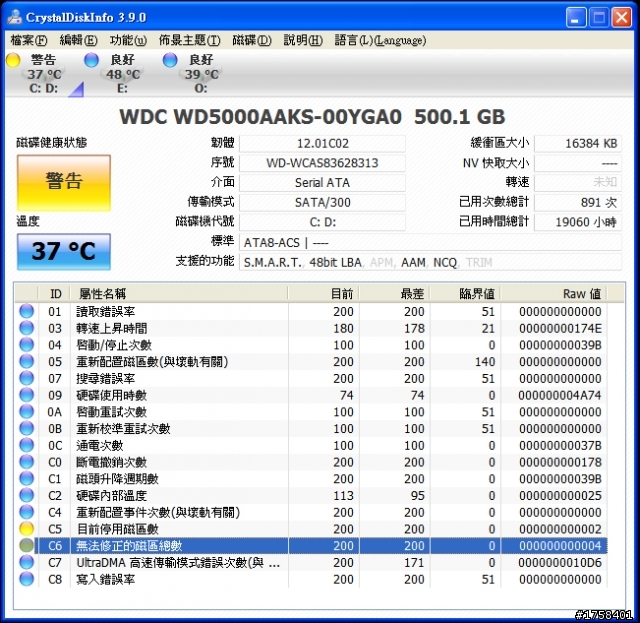
Task: Minimize the CrystalDiskInfo window
Action: [x=576, y=18]
